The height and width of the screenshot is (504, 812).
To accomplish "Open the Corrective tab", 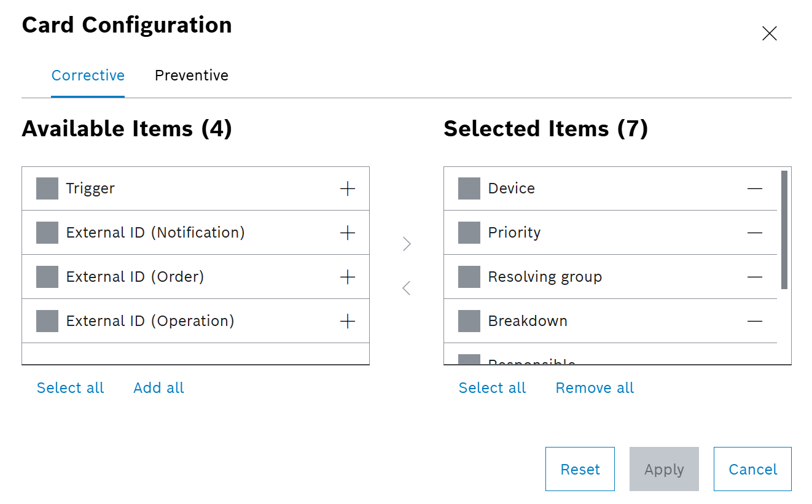I will tap(88, 75).
